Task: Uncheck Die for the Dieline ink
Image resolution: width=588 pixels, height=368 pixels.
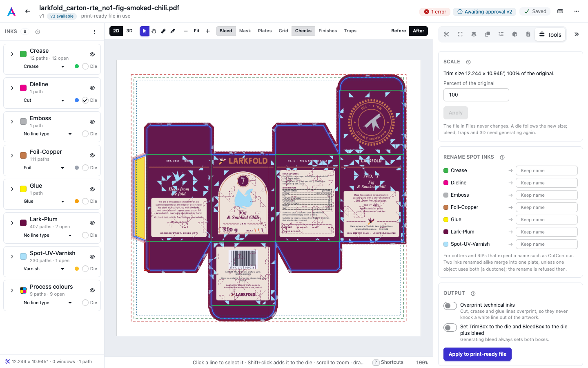Action: 85,100
